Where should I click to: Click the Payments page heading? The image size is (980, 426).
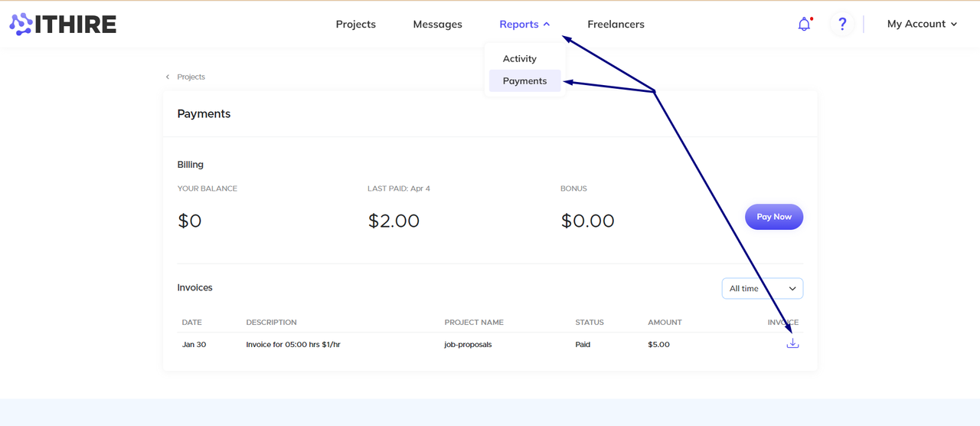204,114
